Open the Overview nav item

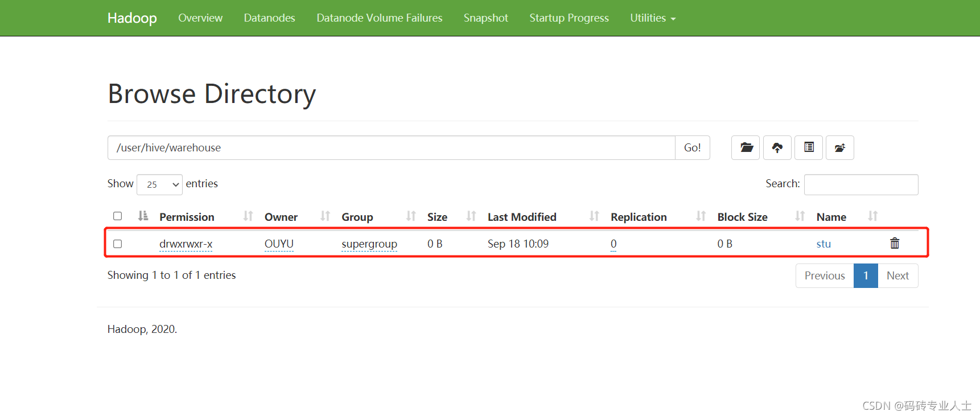click(x=200, y=18)
